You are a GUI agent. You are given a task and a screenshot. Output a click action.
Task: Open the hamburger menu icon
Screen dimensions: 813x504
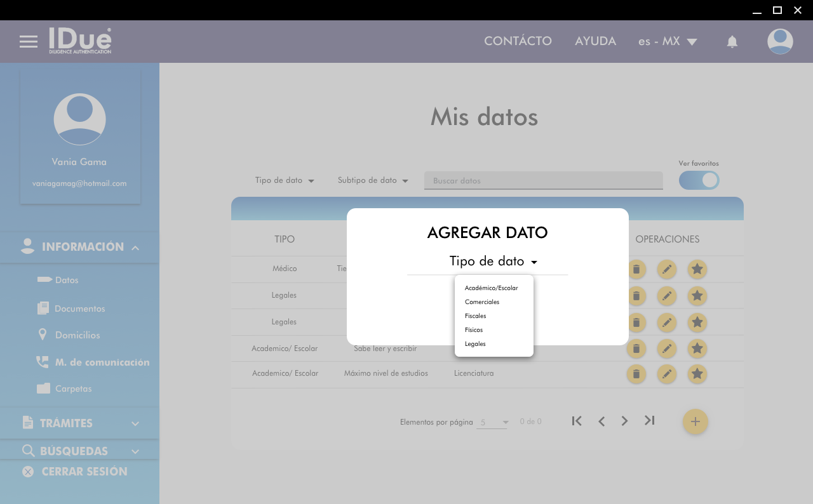(x=29, y=42)
